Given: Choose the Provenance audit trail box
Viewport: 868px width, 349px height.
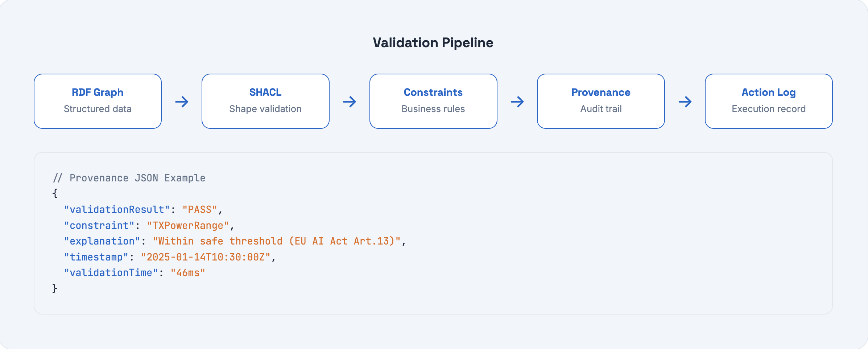Looking at the screenshot, I should tap(601, 101).
